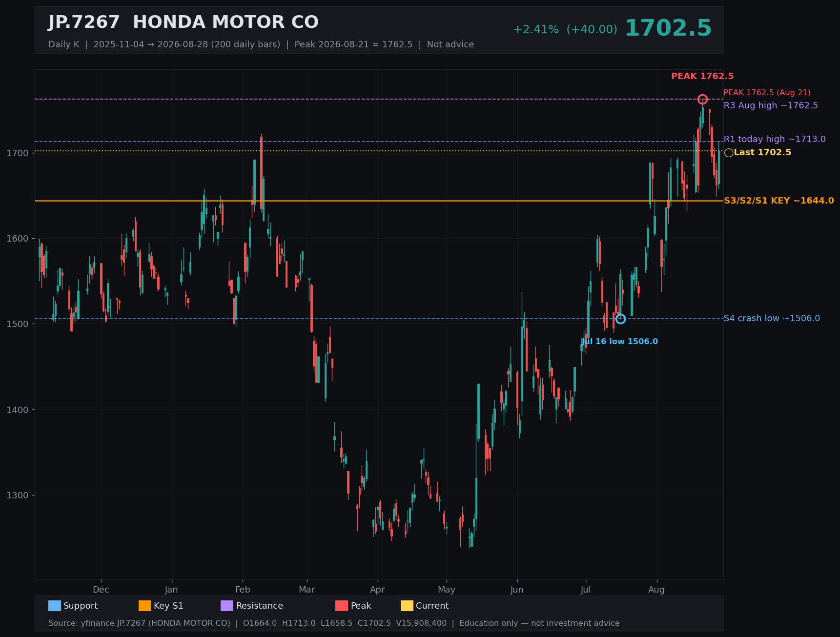This screenshot has height=637, width=840.
Task: Click the "Resistance" legend label text
Action: [260, 606]
